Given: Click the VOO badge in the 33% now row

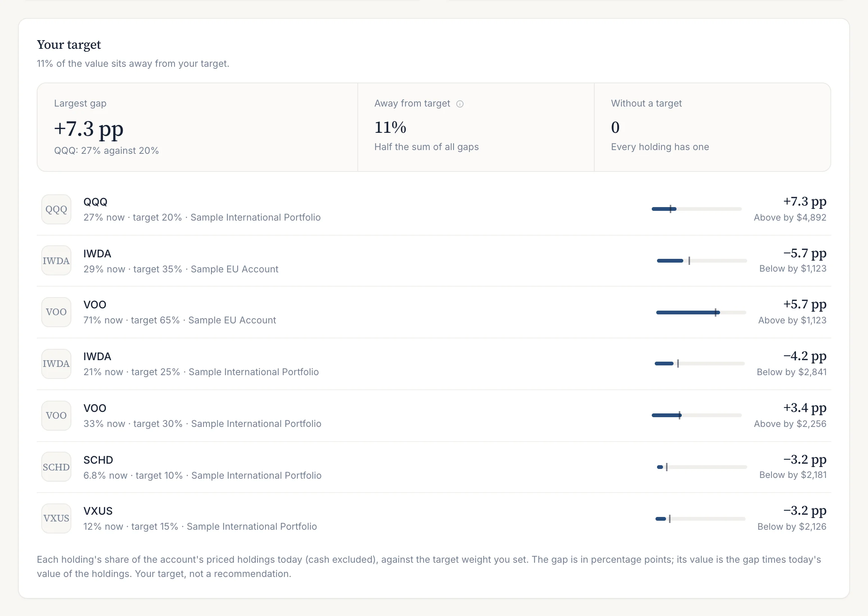Looking at the screenshot, I should [x=56, y=416].
